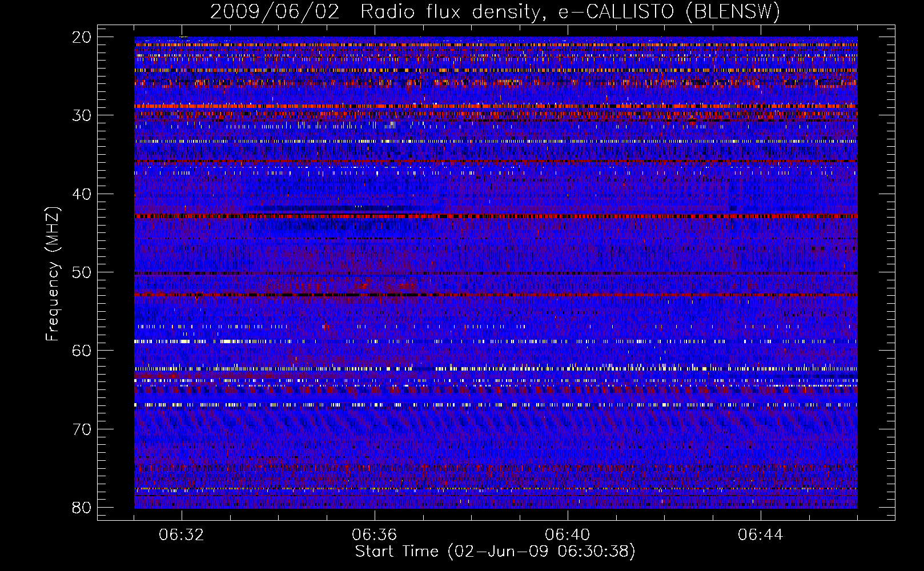Click the 40 frequency tick label
Screen dimensions: 924x571
(x=82, y=194)
